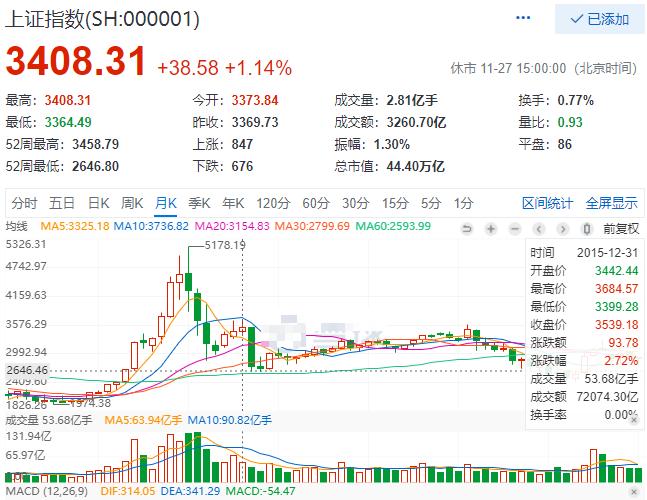Select the 月K tab
This screenshot has width=647, height=500.
[166, 203]
